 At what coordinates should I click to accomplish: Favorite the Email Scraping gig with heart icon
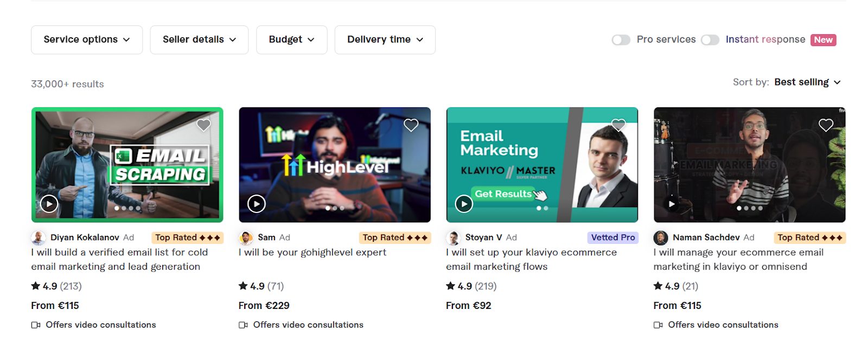click(x=203, y=125)
